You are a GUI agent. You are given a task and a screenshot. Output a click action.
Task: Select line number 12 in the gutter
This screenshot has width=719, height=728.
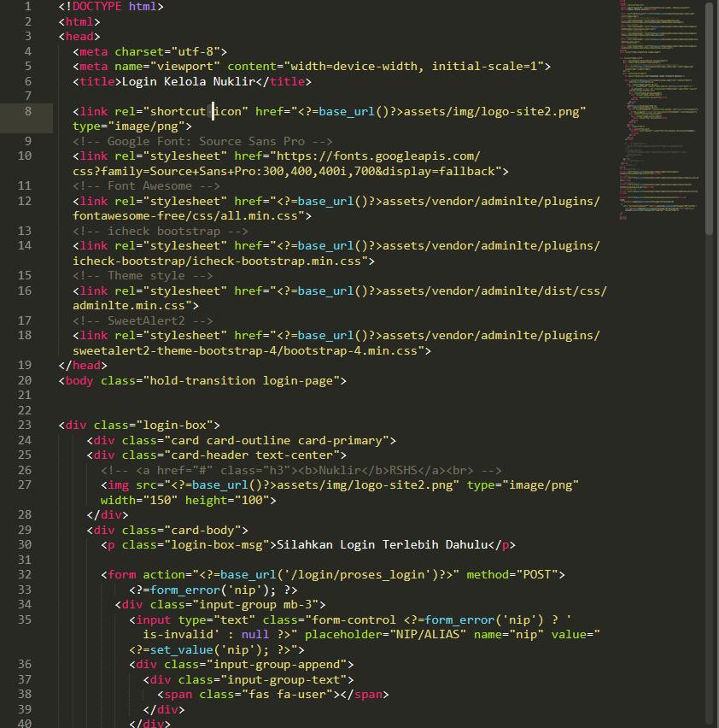click(x=25, y=201)
